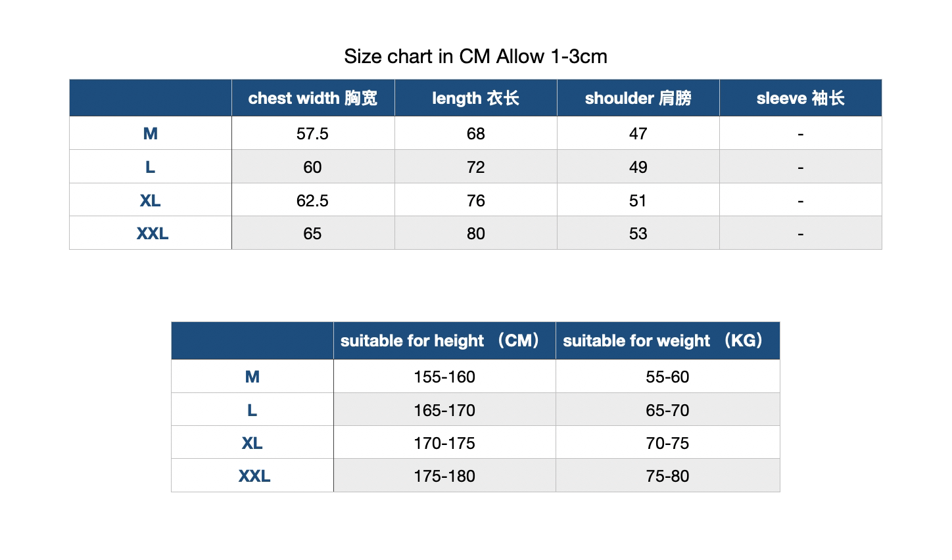Click the 'sleeve 袖长' column header
The height and width of the screenshot is (560, 952).
click(800, 99)
